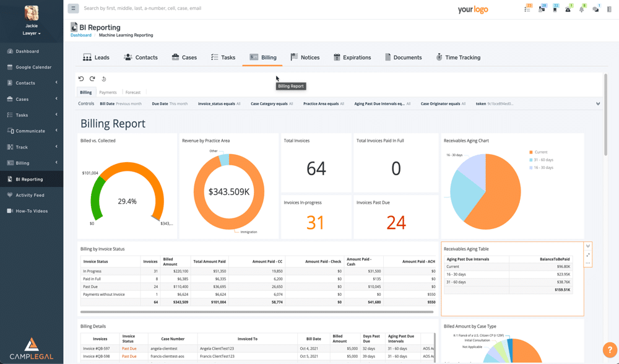The width and height of the screenshot is (619, 364).
Task: Open the Jackie Lawyer user dropdown
Action: point(31,33)
